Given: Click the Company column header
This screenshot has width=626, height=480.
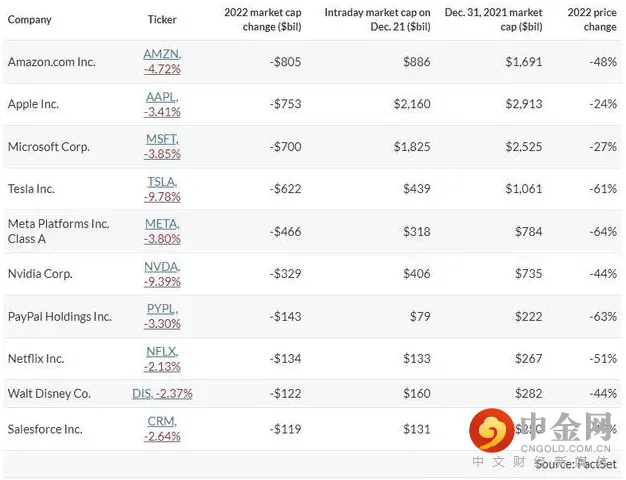Looking at the screenshot, I should [x=29, y=19].
